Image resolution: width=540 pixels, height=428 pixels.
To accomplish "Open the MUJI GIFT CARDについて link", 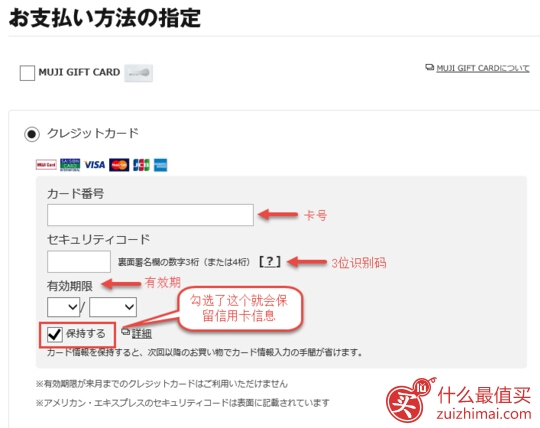I will tap(483, 68).
